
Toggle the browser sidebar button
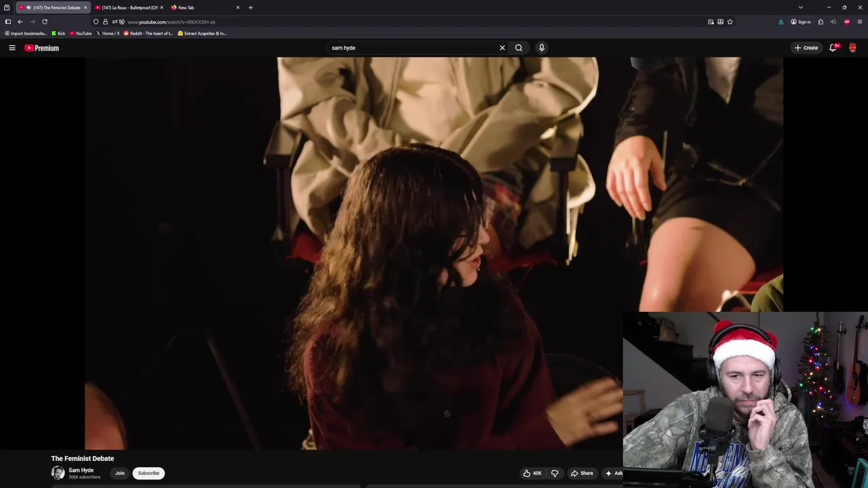pyautogui.click(x=8, y=22)
